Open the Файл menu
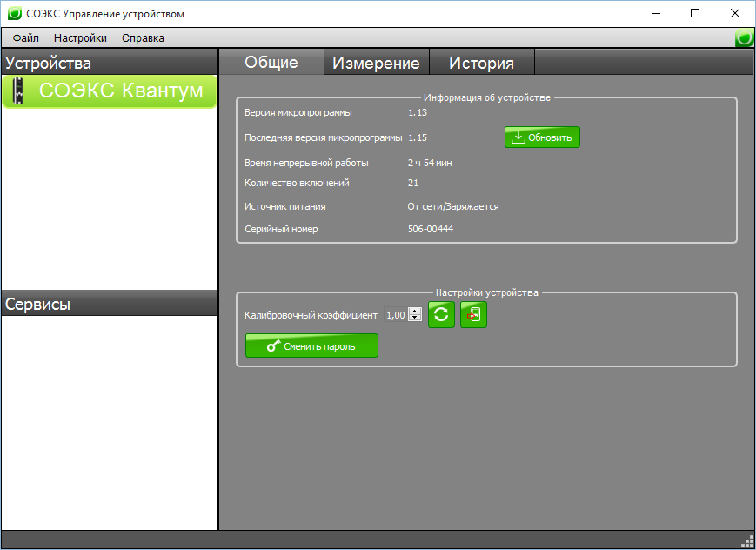Viewport: 756px width, 550px height. click(x=25, y=38)
